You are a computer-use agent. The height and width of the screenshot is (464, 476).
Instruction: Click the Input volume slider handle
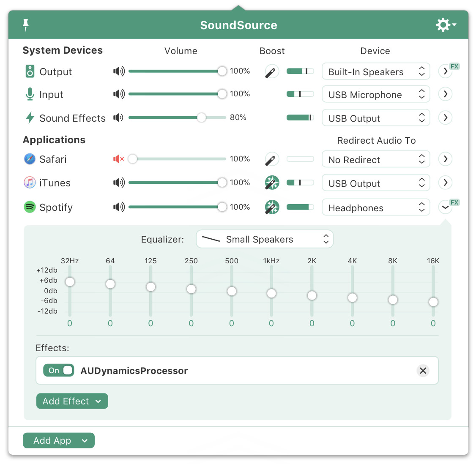click(x=222, y=94)
